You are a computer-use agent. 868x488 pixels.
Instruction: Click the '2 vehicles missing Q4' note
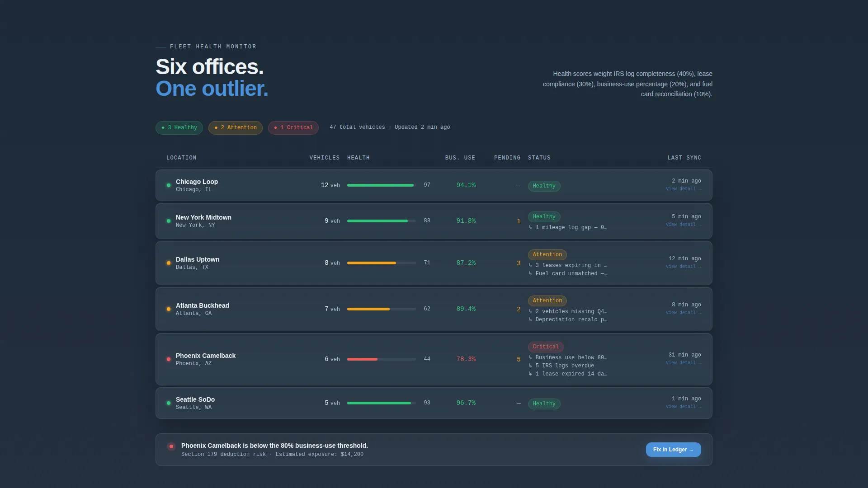click(568, 312)
